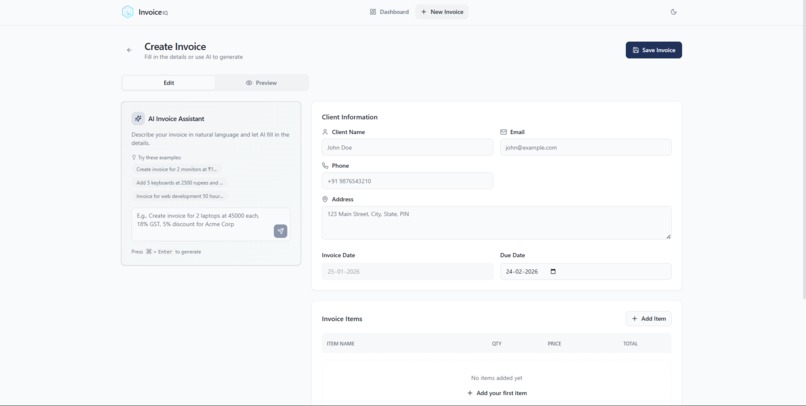Focus the AI assistant prompt text box
806x406 pixels.
[x=211, y=224]
